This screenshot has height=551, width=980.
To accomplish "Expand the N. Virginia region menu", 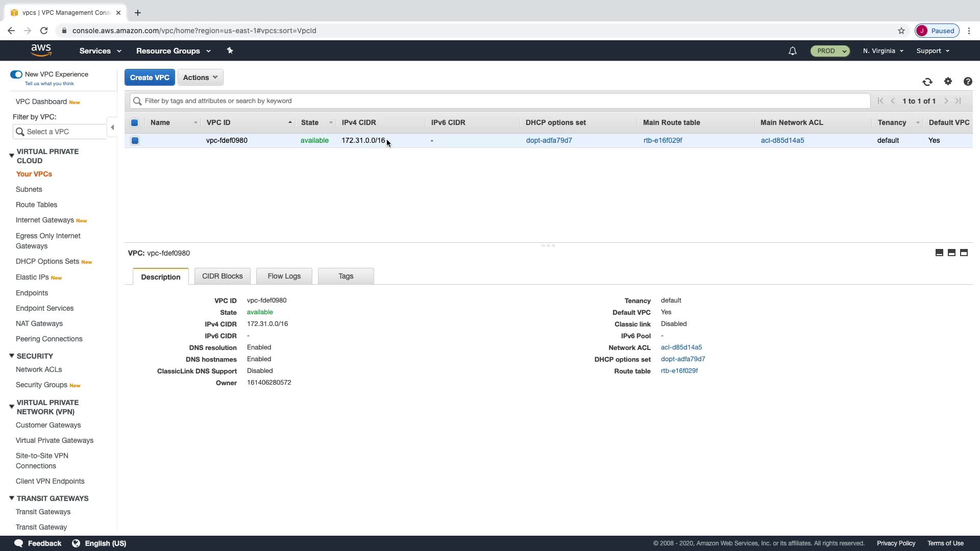I will pos(883,51).
